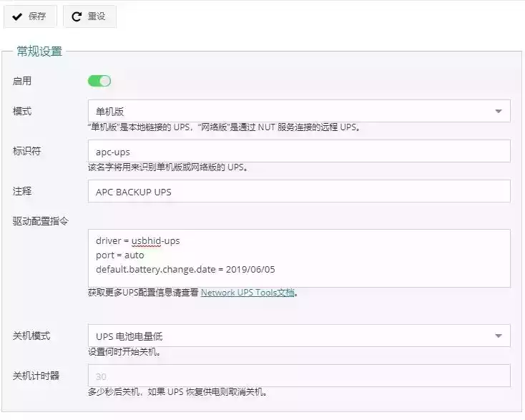Click the 常规设置 section heading
525x420 pixels.
[39, 51]
